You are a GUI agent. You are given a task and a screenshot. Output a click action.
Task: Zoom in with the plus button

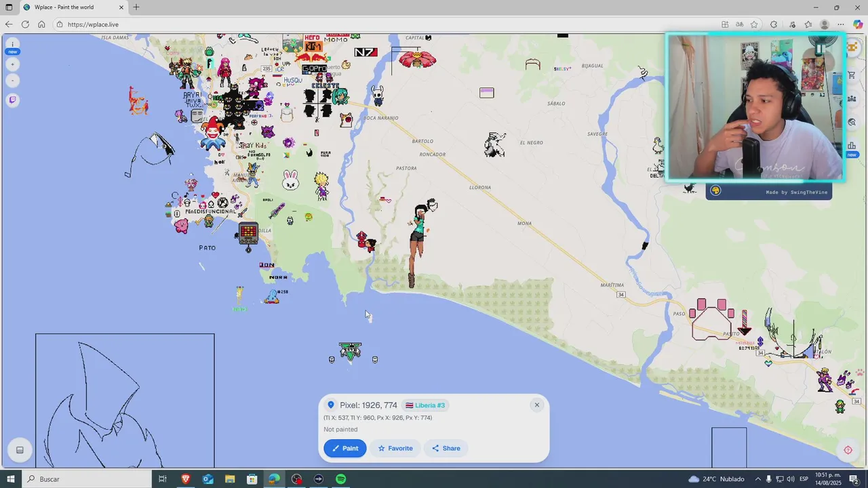[12, 64]
